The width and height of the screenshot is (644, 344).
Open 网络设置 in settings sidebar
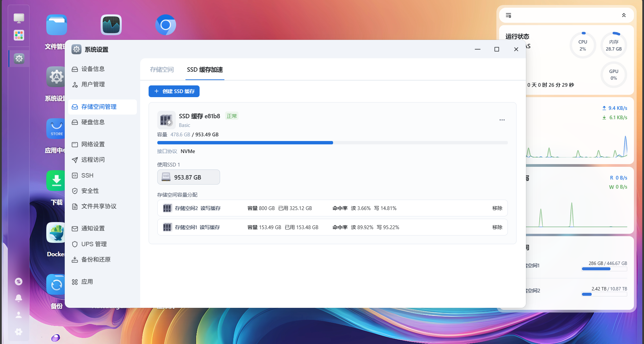(102, 144)
